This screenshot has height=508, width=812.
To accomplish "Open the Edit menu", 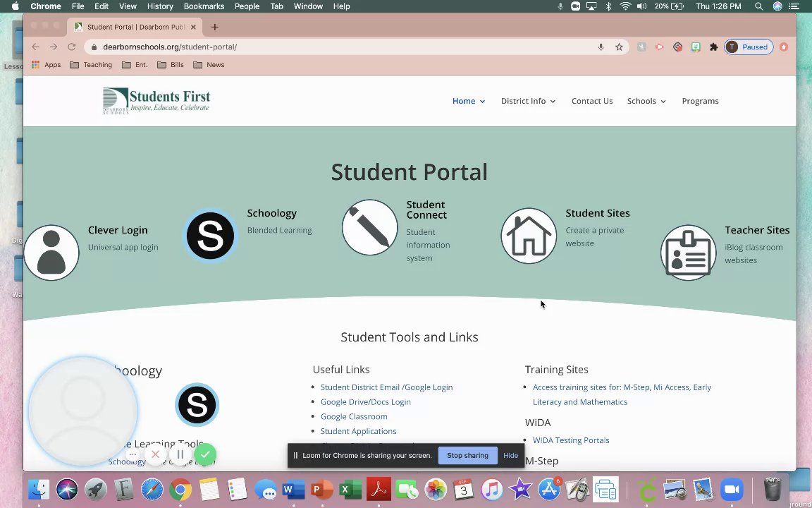I will [101, 6].
